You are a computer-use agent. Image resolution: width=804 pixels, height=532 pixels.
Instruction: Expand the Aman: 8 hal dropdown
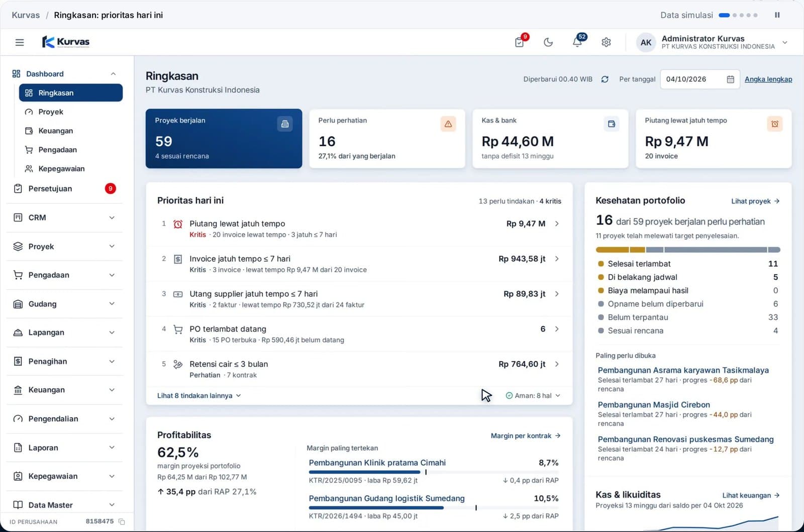coord(533,396)
